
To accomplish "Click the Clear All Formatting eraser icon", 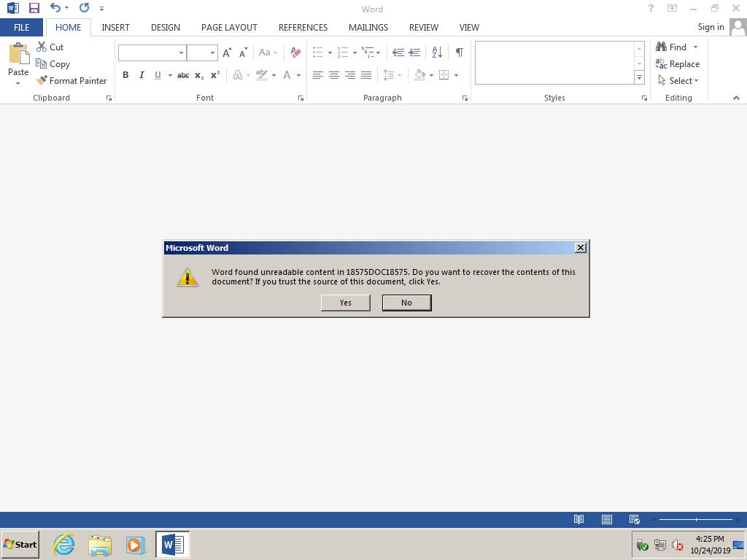I will pyautogui.click(x=295, y=52).
